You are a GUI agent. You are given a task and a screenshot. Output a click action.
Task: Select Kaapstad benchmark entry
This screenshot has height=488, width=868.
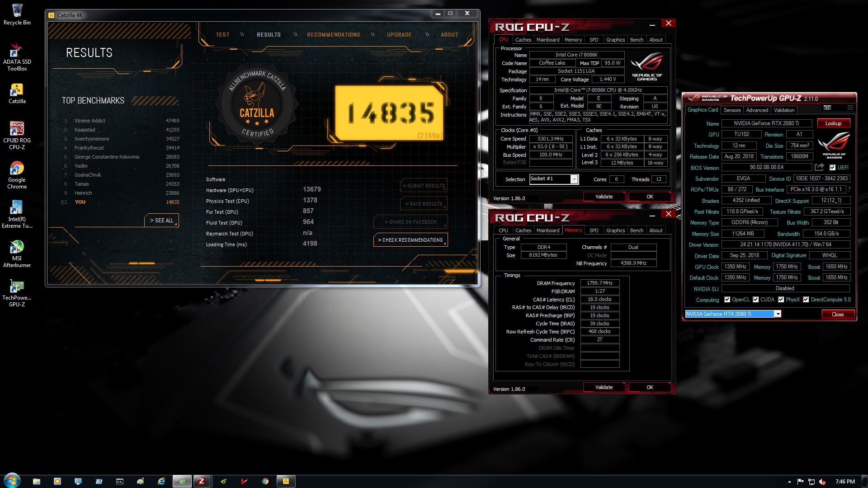(x=121, y=130)
